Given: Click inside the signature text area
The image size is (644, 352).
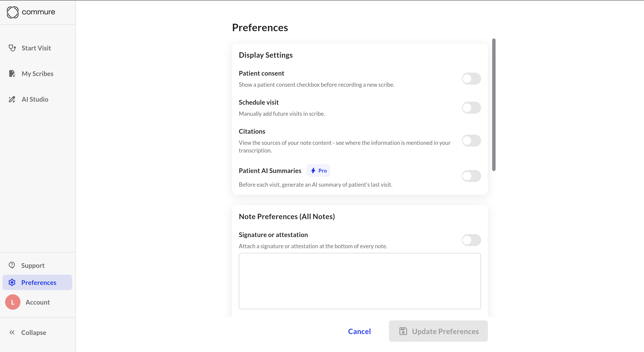Looking at the screenshot, I should point(360,281).
